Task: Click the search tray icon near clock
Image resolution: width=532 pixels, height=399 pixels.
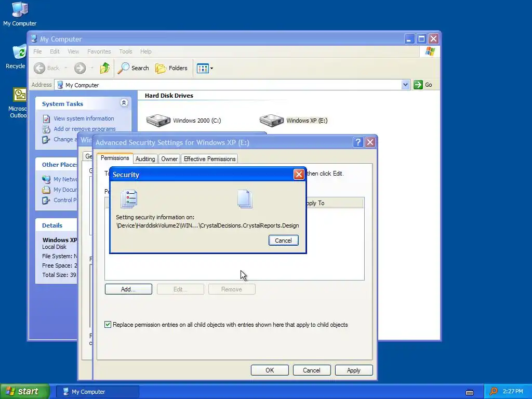Action: [494, 391]
